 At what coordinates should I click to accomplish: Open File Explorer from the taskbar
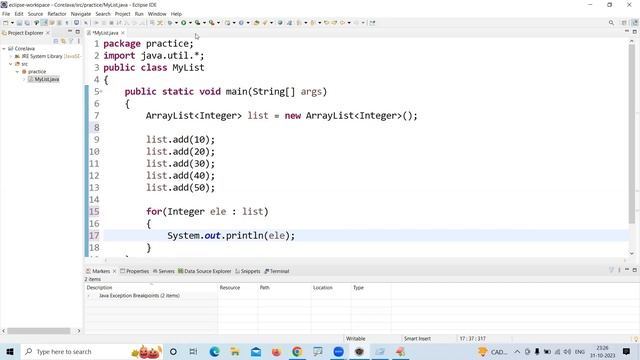(x=235, y=351)
